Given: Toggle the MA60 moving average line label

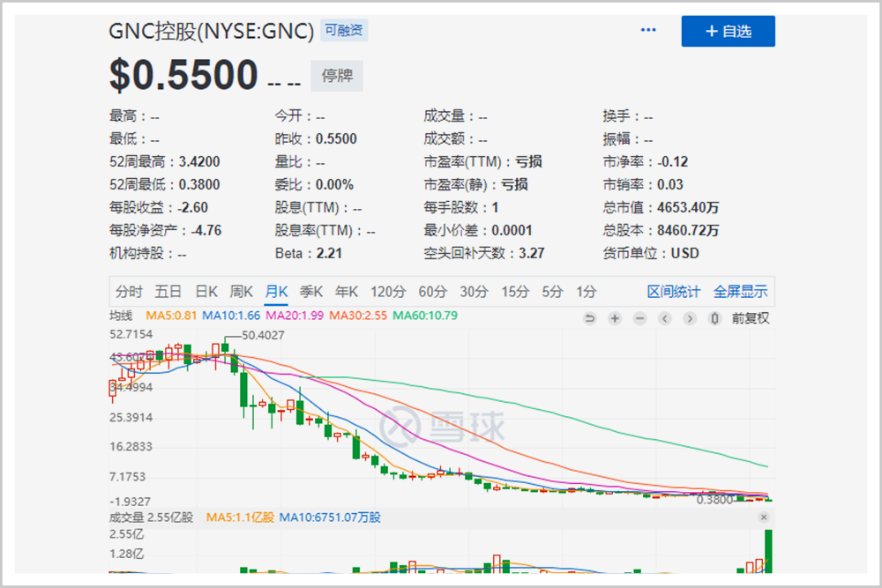Looking at the screenshot, I should (x=425, y=316).
